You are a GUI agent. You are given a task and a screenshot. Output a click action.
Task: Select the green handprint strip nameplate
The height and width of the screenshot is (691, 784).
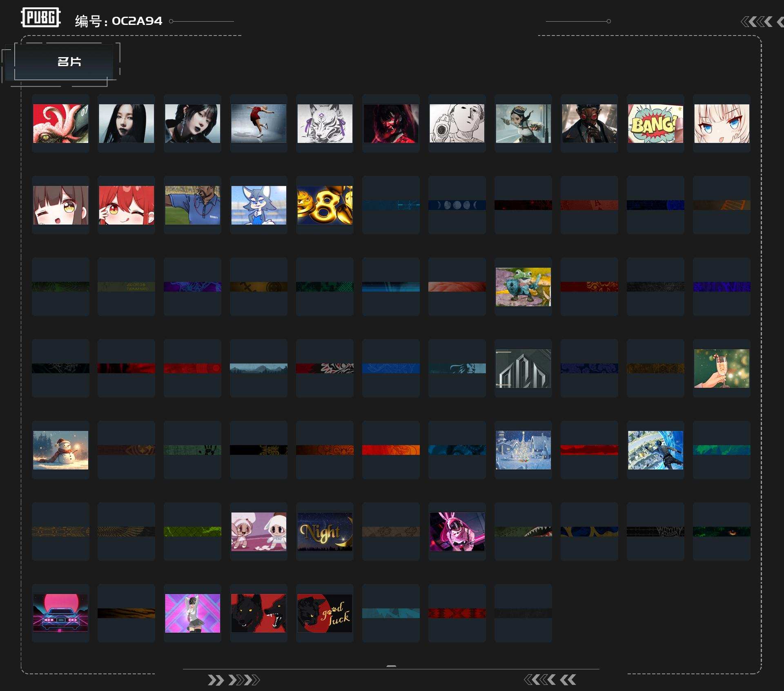[192, 450]
